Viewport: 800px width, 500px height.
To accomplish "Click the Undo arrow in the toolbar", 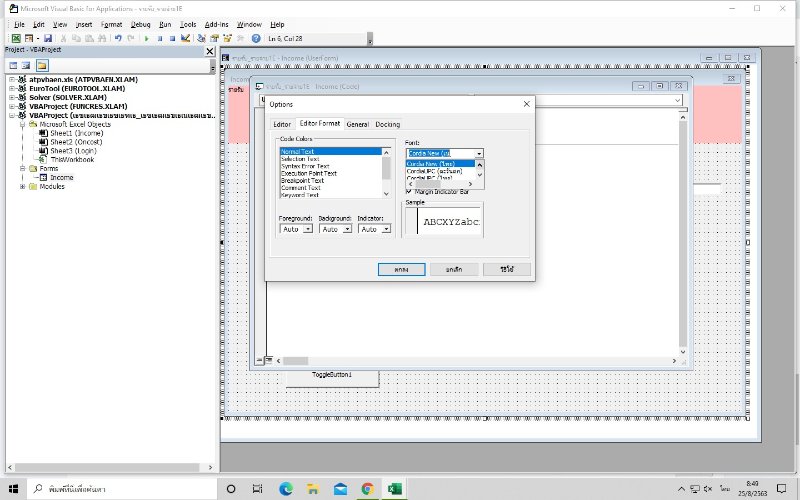I will tap(118, 38).
